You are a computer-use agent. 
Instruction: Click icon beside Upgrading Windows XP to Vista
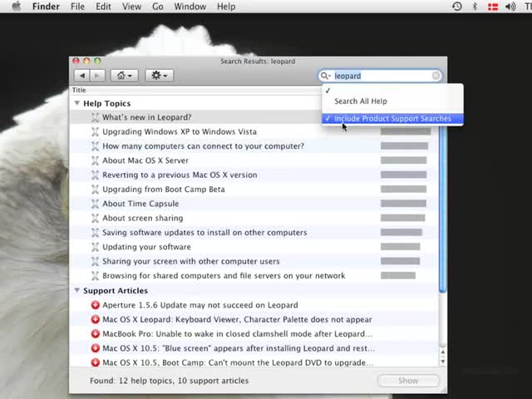95,131
